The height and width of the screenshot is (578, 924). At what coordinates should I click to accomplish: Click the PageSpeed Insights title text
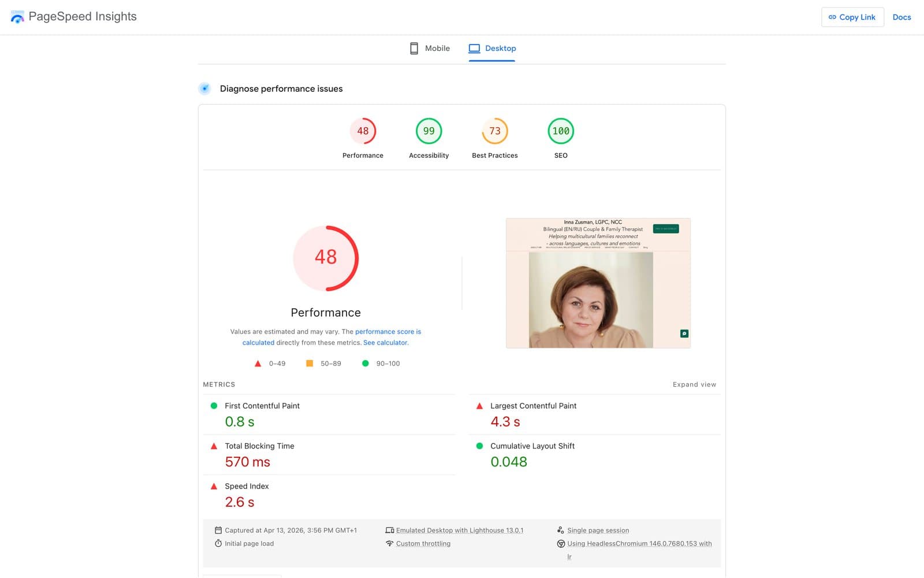pos(83,17)
